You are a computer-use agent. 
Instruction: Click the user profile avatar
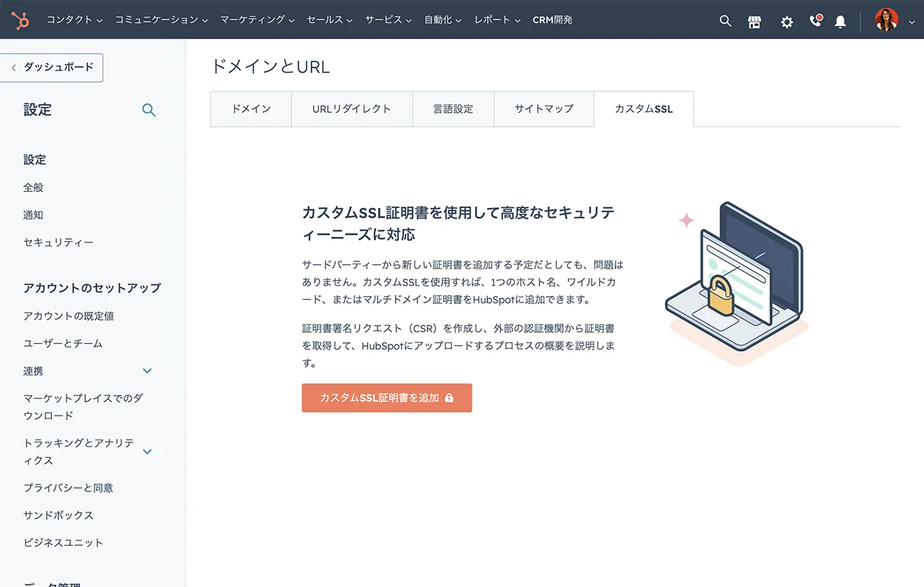tap(886, 20)
